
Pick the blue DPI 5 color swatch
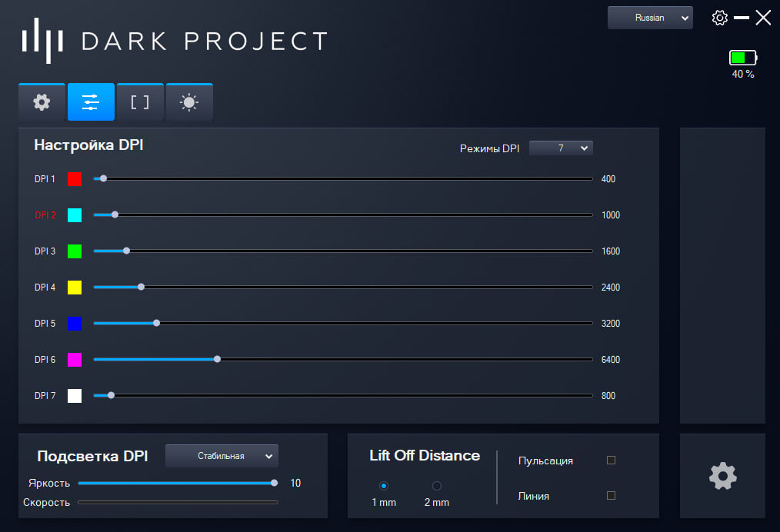pyautogui.click(x=75, y=324)
